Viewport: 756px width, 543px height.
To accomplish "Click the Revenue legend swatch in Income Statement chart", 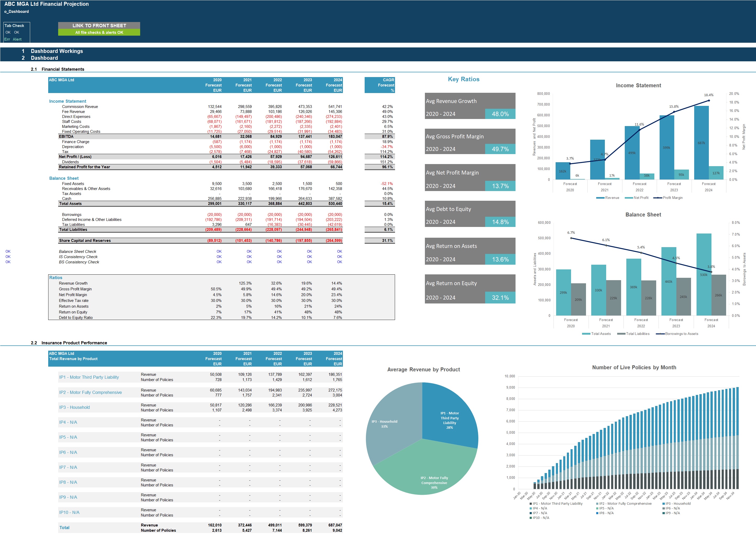I will [x=600, y=198].
